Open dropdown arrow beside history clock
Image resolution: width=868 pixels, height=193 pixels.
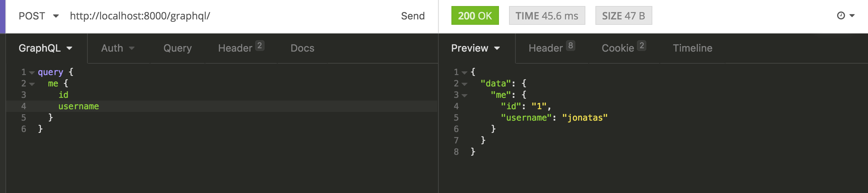852,16
